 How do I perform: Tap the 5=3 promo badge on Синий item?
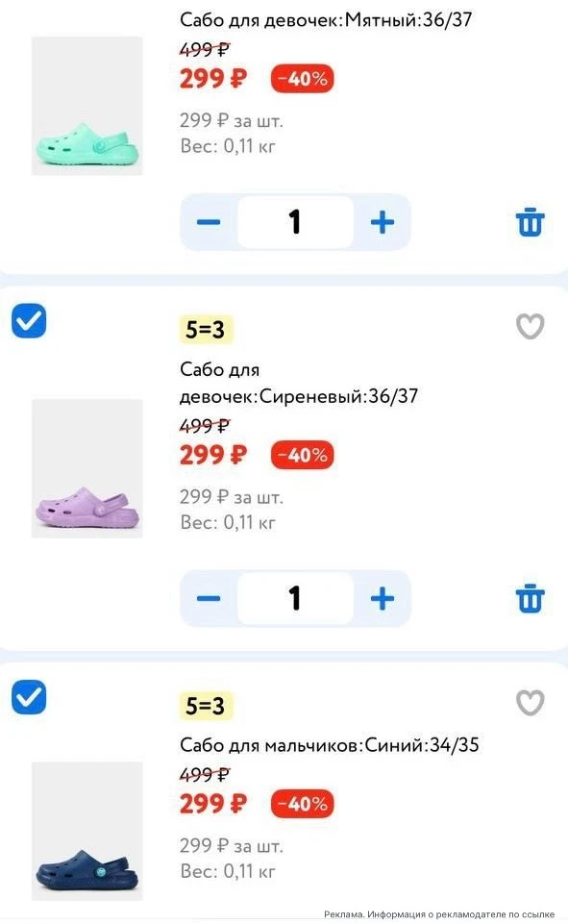coord(206,706)
